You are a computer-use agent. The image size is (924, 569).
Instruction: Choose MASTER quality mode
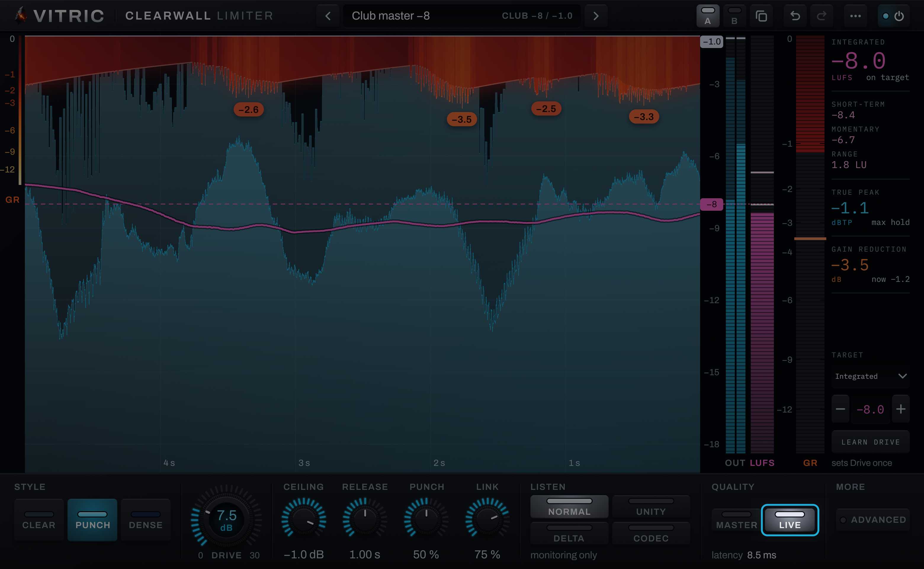pyautogui.click(x=736, y=520)
